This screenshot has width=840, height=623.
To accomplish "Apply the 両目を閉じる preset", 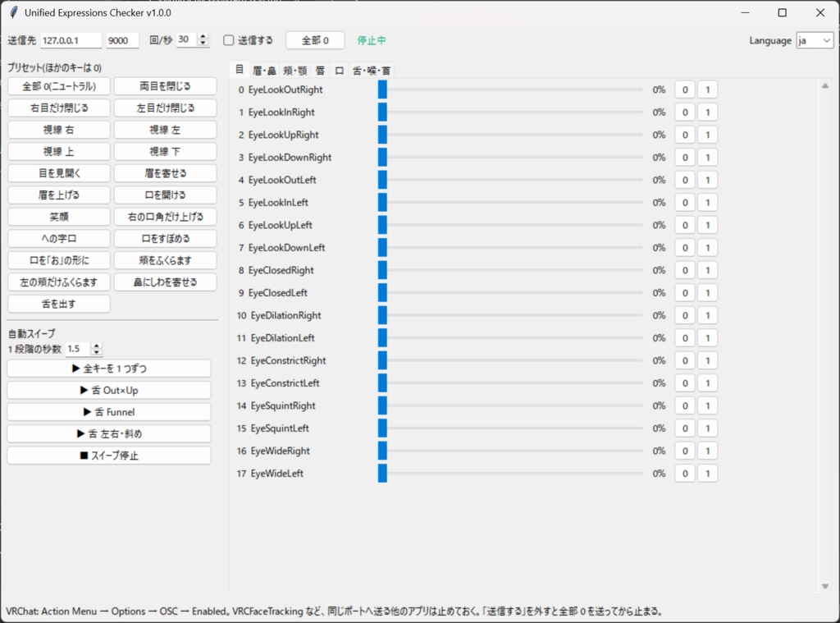I will [165, 86].
